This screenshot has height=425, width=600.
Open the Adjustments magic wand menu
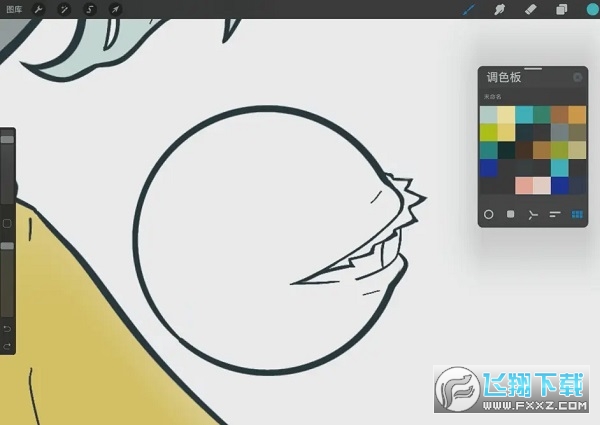point(64,9)
